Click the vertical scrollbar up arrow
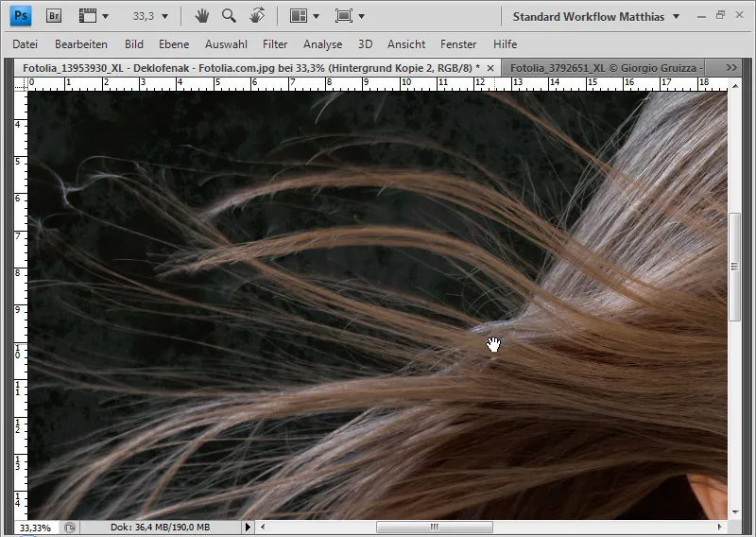The height and width of the screenshot is (537, 756). point(735,86)
